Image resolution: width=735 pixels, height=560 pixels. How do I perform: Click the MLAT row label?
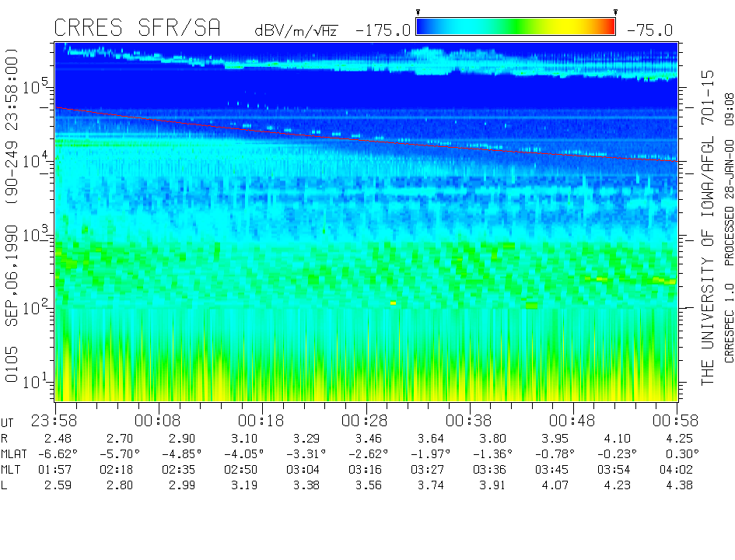coord(15,453)
